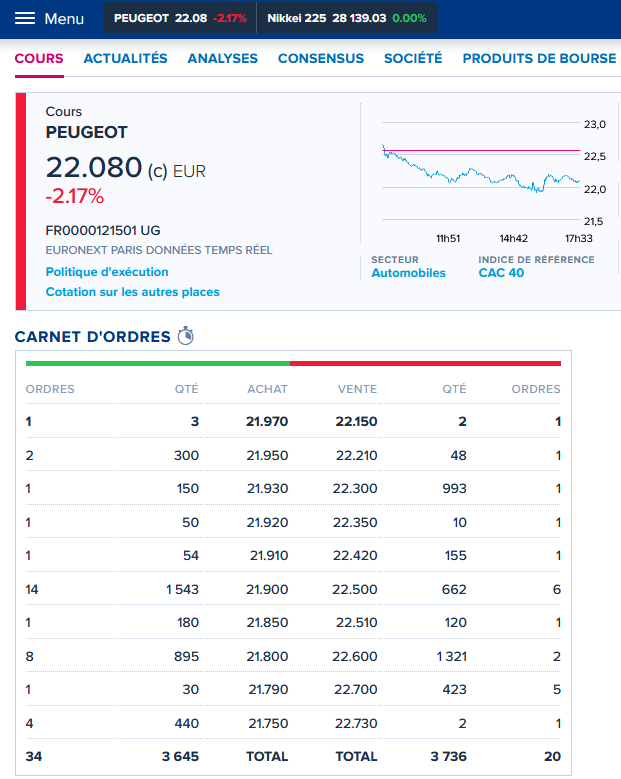Click the -2.17% change under the price
621x779 pixels.
coord(75,196)
